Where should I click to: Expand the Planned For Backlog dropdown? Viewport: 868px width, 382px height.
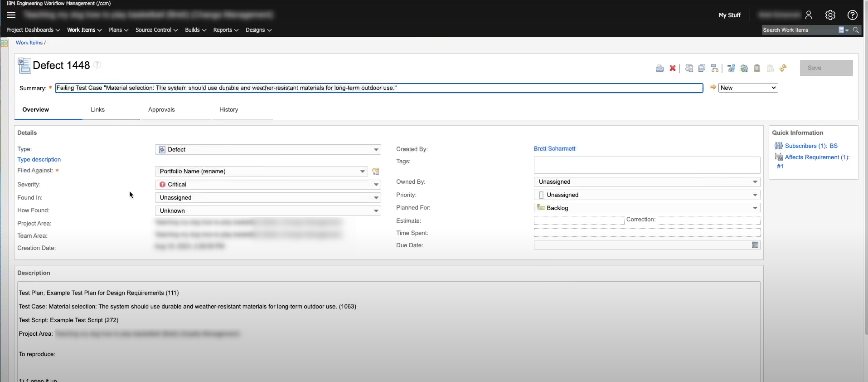pyautogui.click(x=755, y=208)
